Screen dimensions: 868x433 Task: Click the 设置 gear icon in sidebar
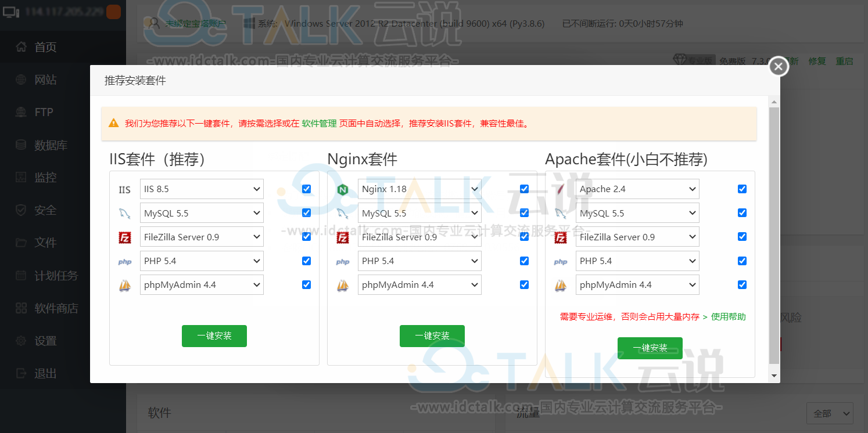coord(21,341)
